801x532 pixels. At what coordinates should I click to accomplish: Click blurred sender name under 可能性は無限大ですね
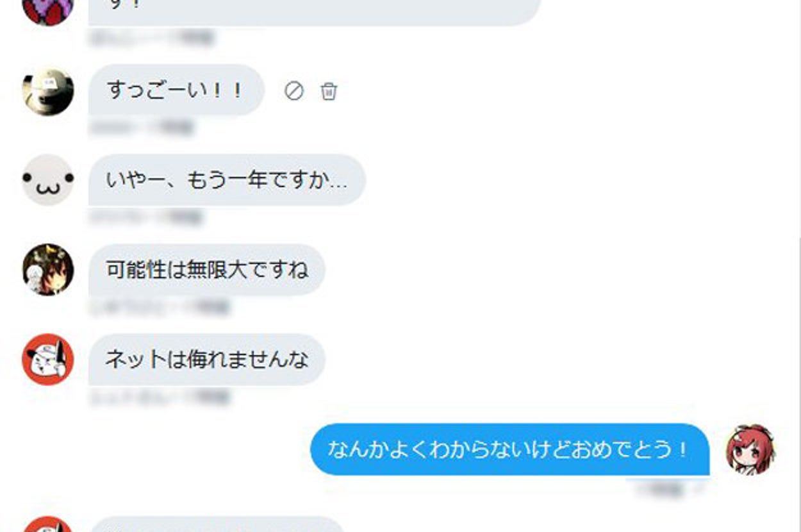coord(160,307)
